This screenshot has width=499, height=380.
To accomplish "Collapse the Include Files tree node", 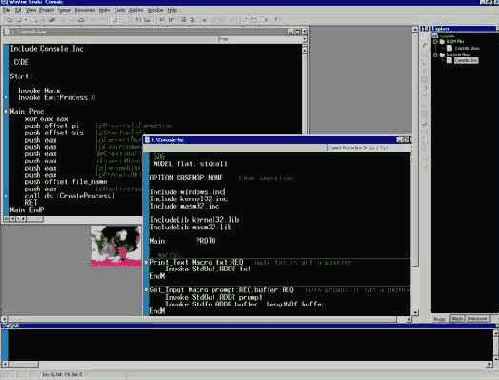I will click(435, 55).
